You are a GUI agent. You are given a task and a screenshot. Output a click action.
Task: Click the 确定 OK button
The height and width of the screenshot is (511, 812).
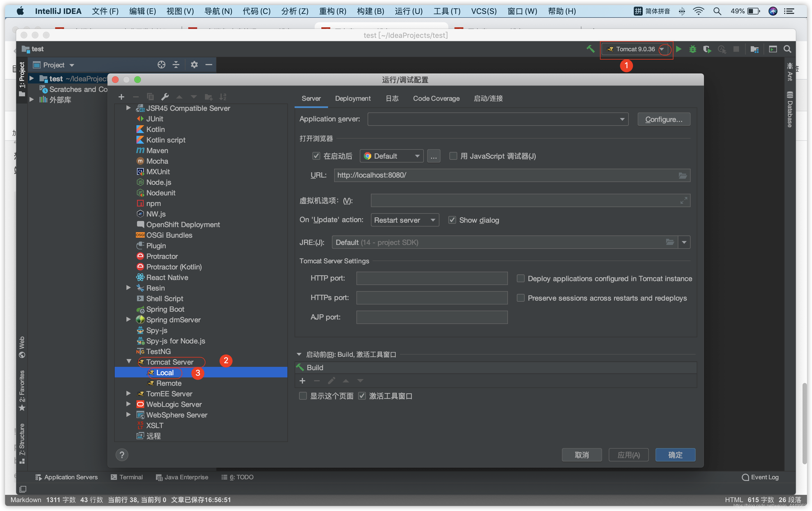click(675, 455)
